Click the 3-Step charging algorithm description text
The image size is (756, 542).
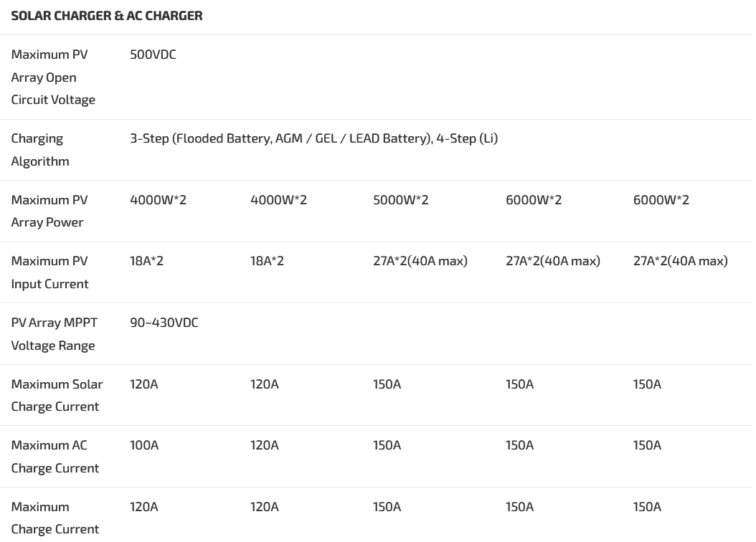tap(313, 138)
